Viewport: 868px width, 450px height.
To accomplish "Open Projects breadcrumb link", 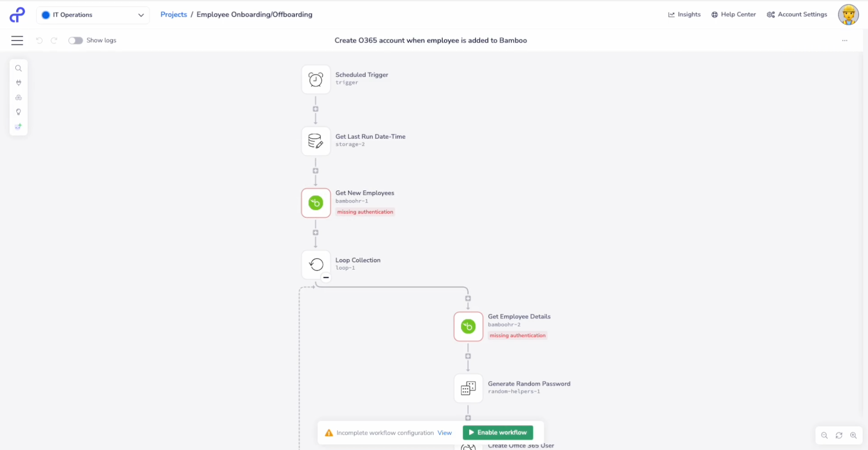I will point(174,14).
